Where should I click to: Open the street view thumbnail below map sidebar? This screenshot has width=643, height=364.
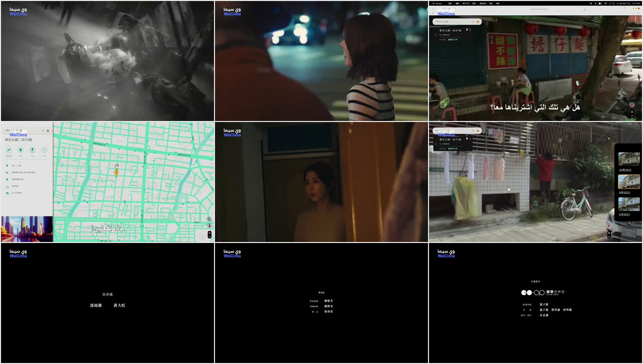27,229
